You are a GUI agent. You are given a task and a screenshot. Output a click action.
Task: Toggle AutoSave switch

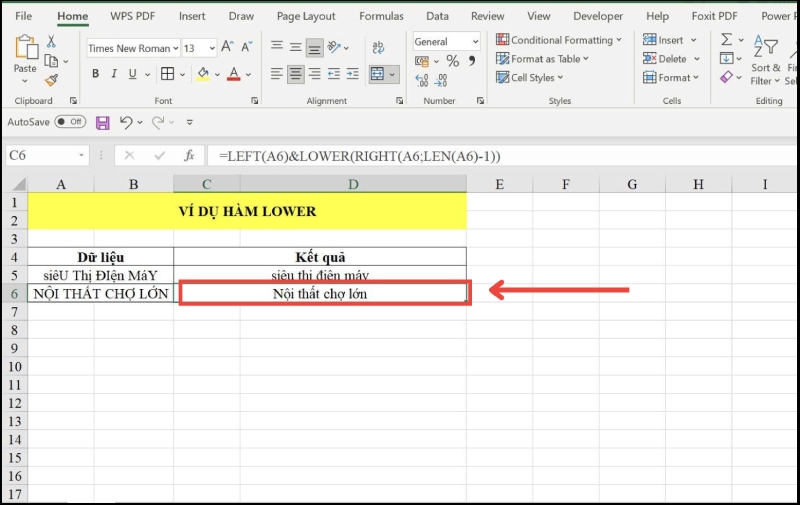[70, 121]
